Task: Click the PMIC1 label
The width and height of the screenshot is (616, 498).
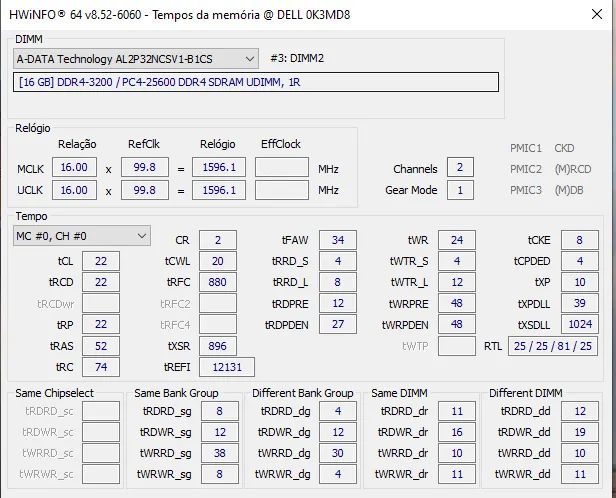Action: [526, 148]
